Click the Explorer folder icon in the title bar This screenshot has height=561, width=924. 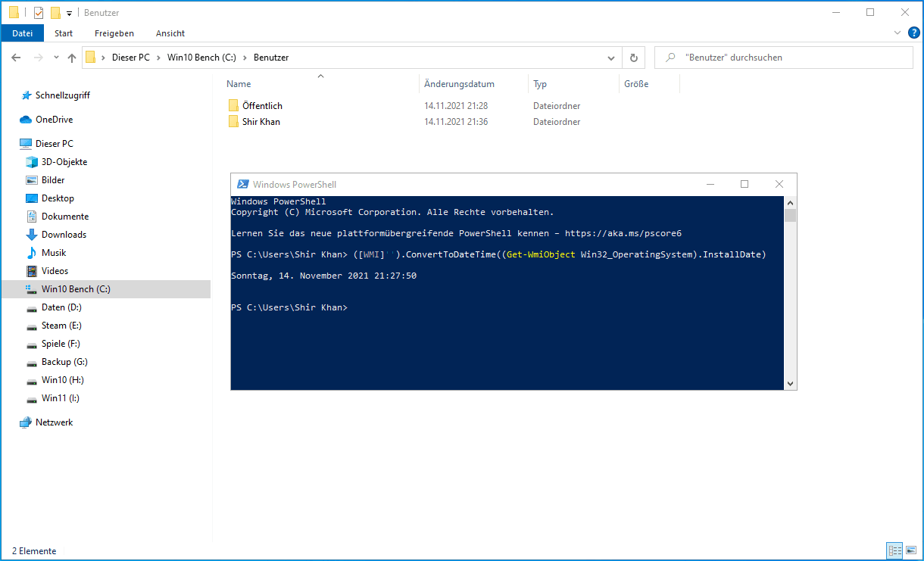pos(14,12)
